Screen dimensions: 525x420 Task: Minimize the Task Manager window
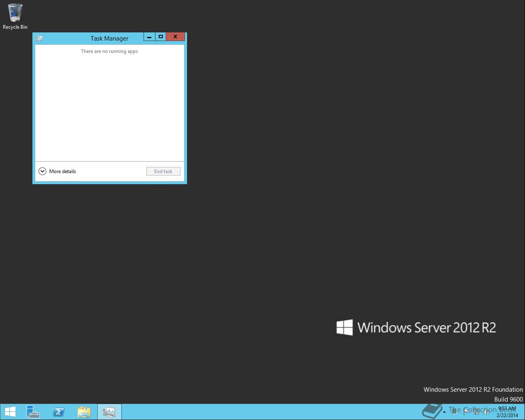(x=149, y=37)
